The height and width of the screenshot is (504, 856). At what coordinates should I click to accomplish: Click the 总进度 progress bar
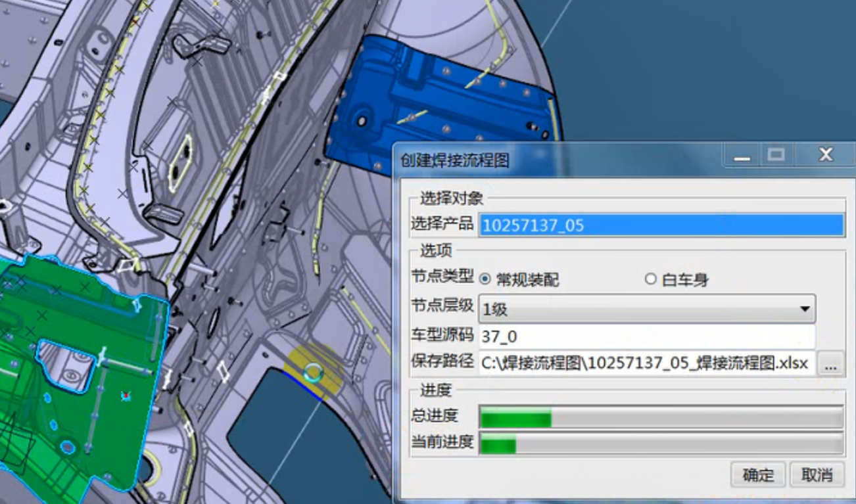[661, 417]
